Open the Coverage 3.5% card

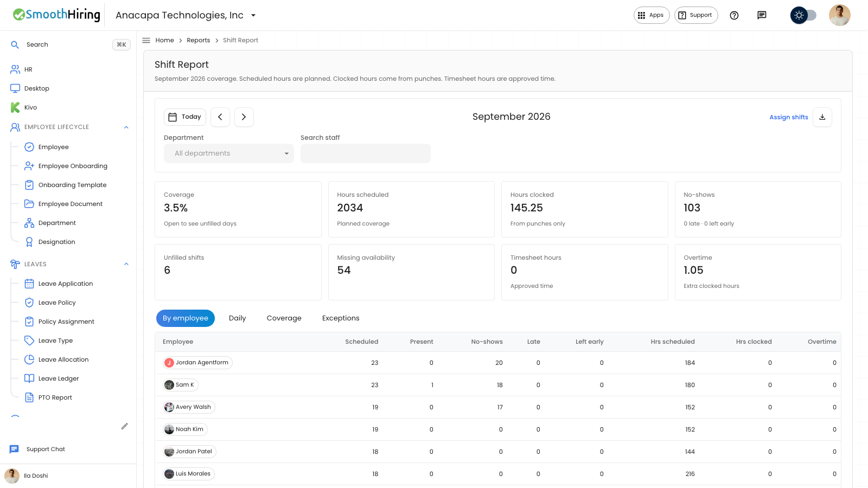[x=238, y=209]
